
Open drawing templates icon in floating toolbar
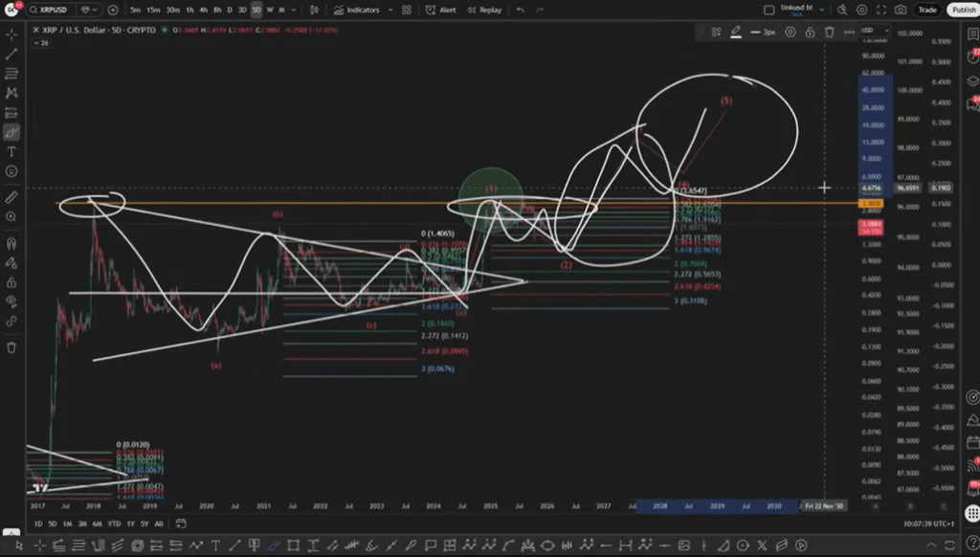pos(716,32)
